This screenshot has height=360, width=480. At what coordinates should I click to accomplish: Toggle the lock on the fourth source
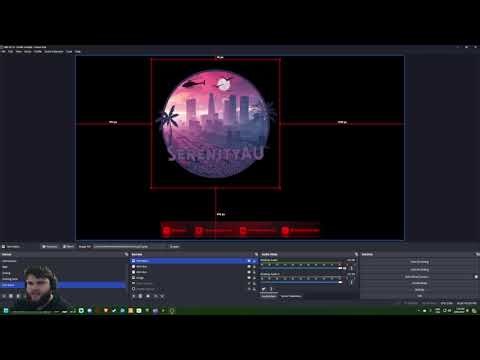point(254,278)
